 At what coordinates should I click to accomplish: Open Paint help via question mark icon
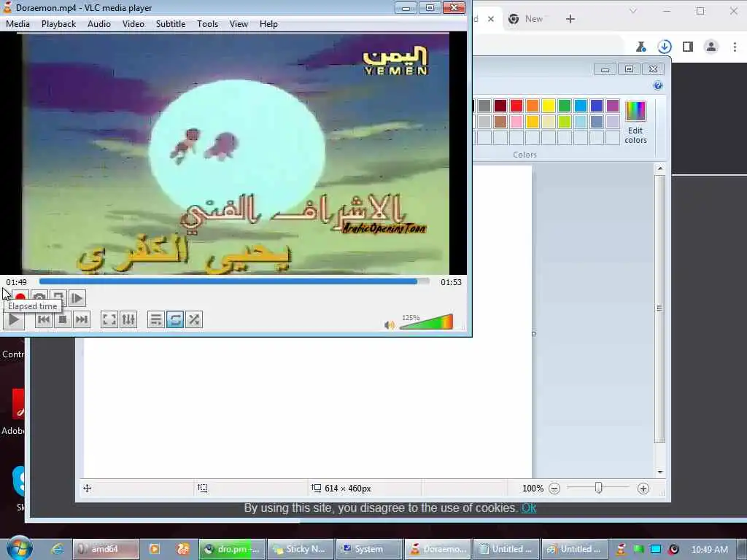(658, 85)
